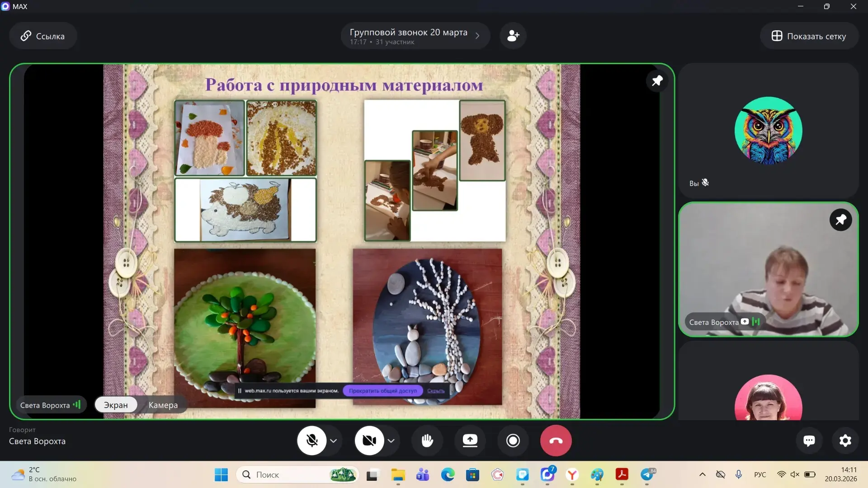Screen dimensions: 868x488
Task: Raise hand in the call
Action: click(x=427, y=441)
